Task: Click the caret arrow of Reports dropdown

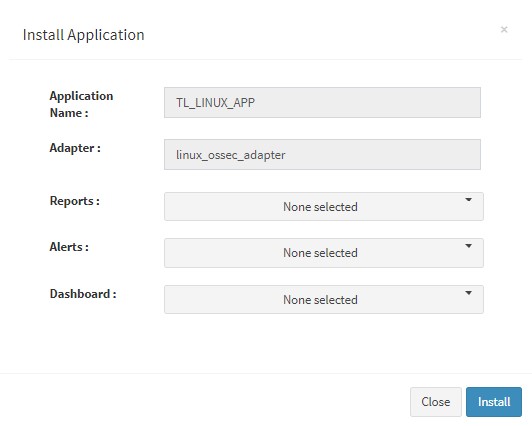Action: tap(468, 200)
